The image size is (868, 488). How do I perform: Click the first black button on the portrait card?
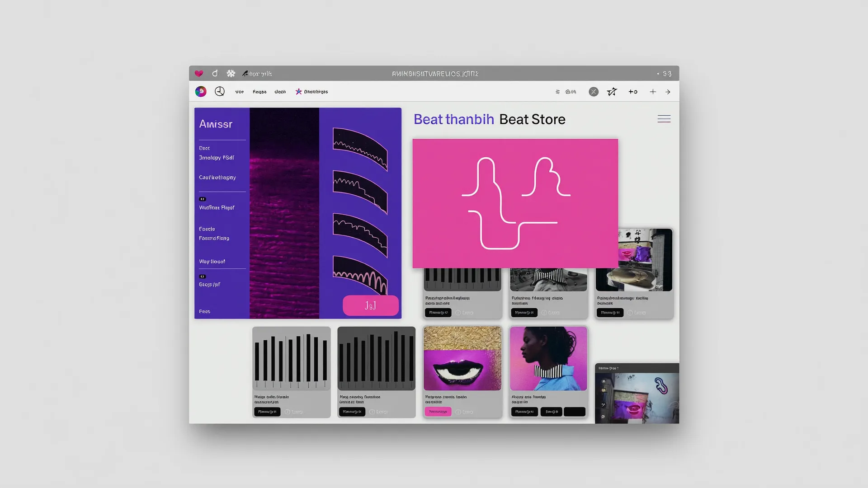click(x=524, y=412)
